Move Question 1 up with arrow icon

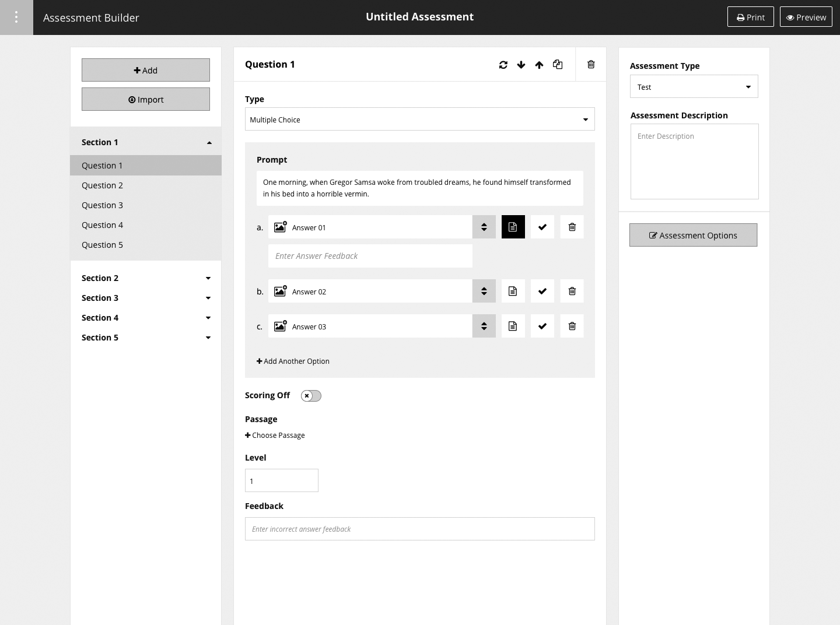click(x=539, y=65)
